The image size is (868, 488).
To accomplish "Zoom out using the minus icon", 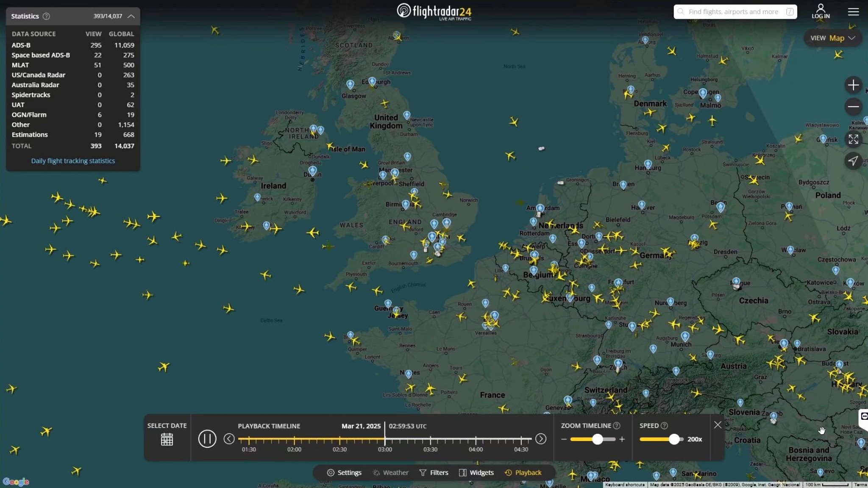I will click(x=853, y=107).
